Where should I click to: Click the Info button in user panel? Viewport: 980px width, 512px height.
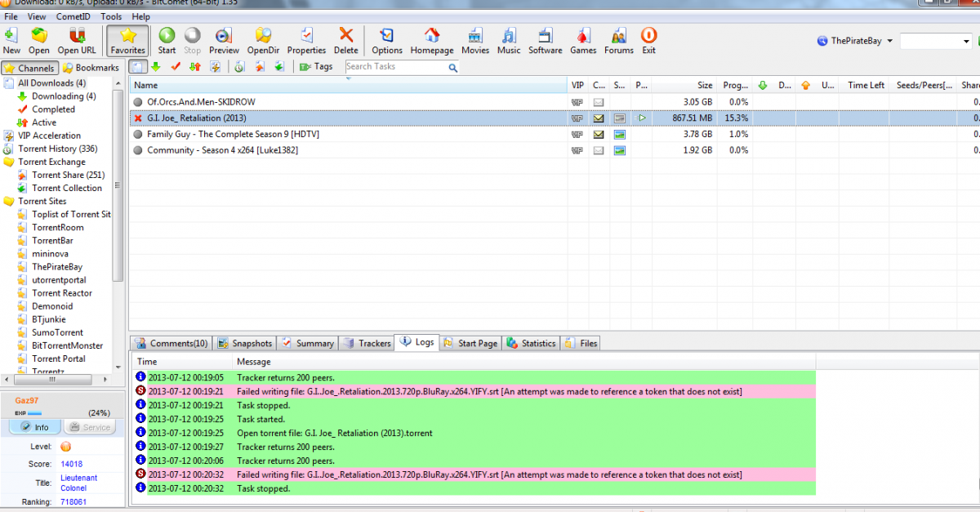[33, 427]
